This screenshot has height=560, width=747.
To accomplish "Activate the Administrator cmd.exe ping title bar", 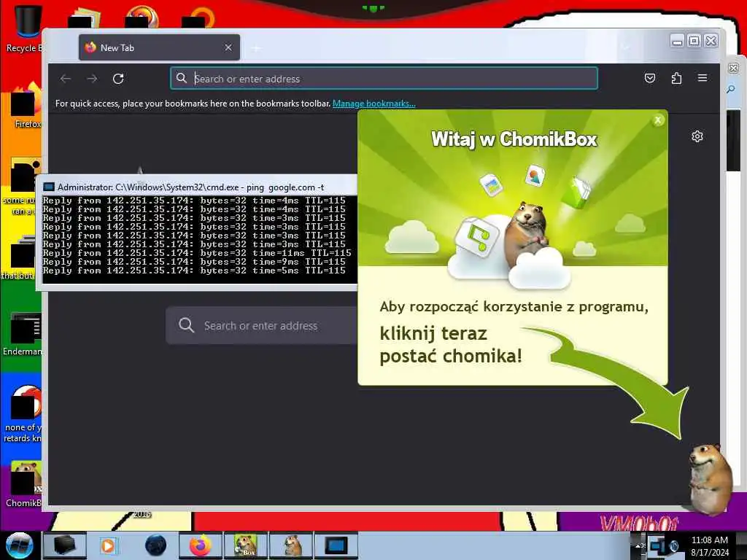I will point(196,187).
